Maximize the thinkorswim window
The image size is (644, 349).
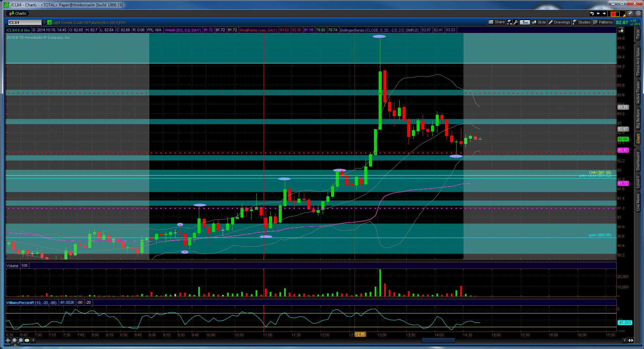tap(622, 4)
